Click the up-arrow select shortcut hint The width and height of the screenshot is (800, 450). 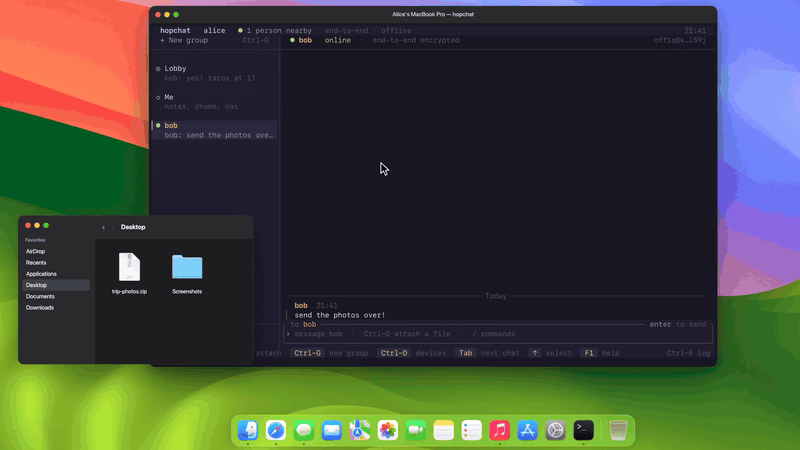550,353
